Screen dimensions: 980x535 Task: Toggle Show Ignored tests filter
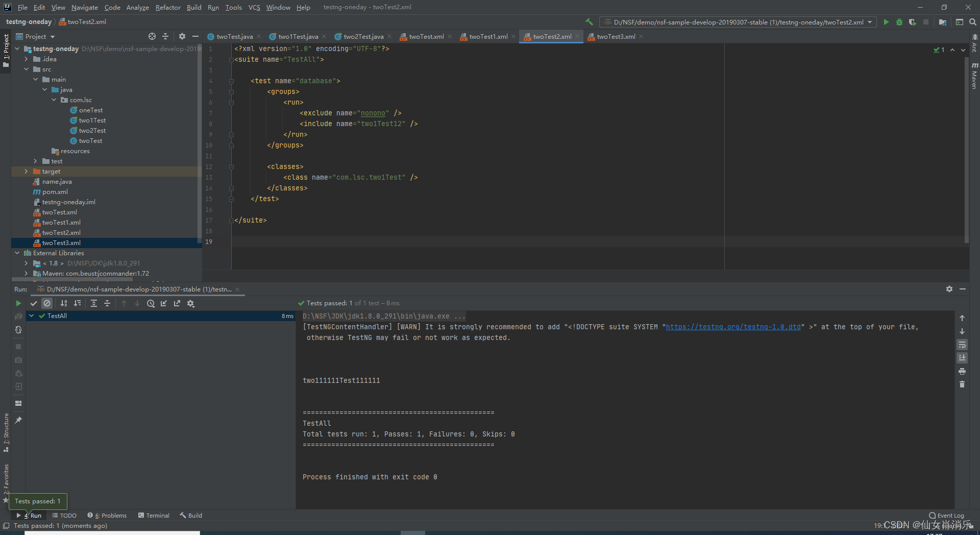pyautogui.click(x=47, y=303)
